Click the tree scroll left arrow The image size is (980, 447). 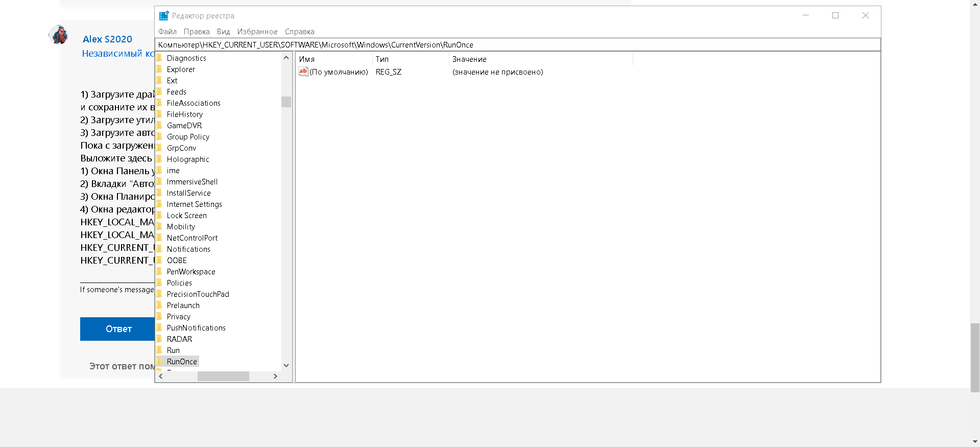click(x=161, y=377)
